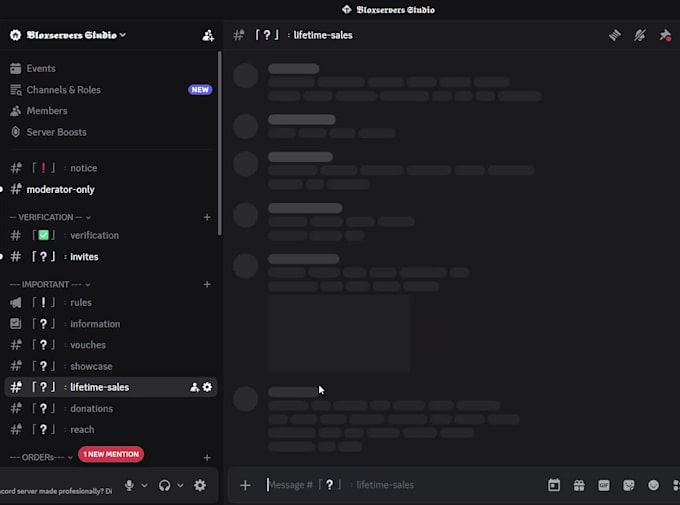
Task: Open the donations channel
Action: [x=111, y=409]
